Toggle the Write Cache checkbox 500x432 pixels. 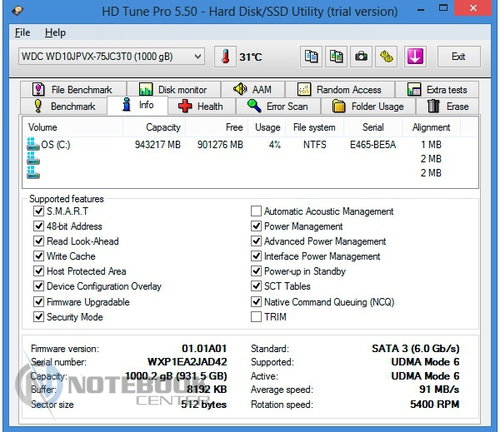tap(39, 256)
